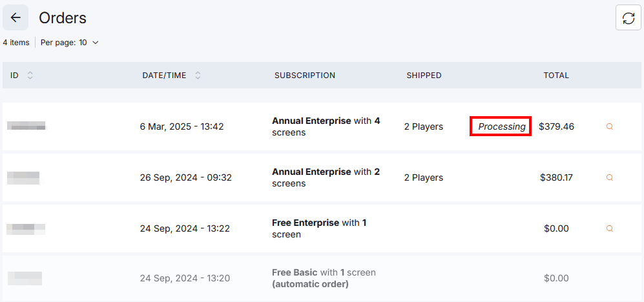Click the Annual Enterprise with 2 screens text

(x=326, y=177)
